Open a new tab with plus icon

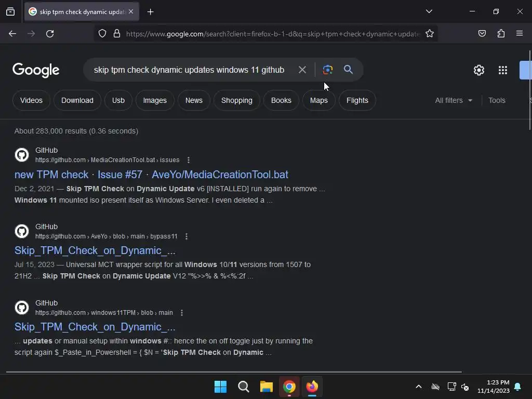150,12
